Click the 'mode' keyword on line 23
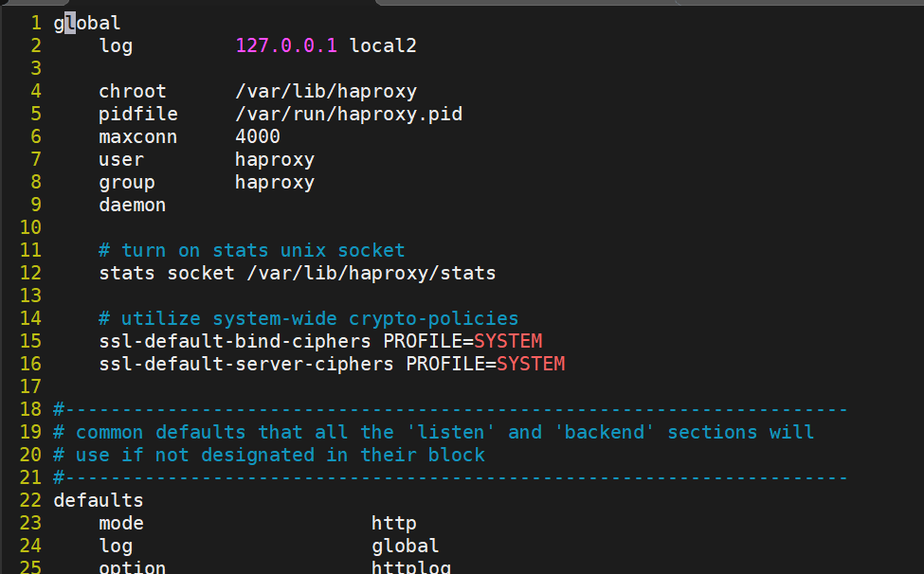924x574 pixels. pos(121,524)
